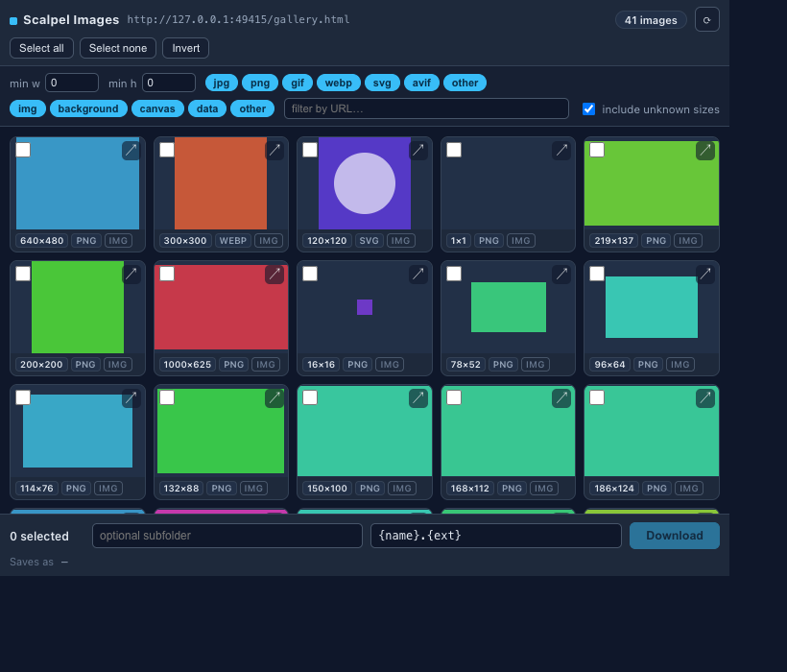This screenshot has height=672, width=787.
Task: Check the 168×112 image checkbox
Action: [454, 397]
